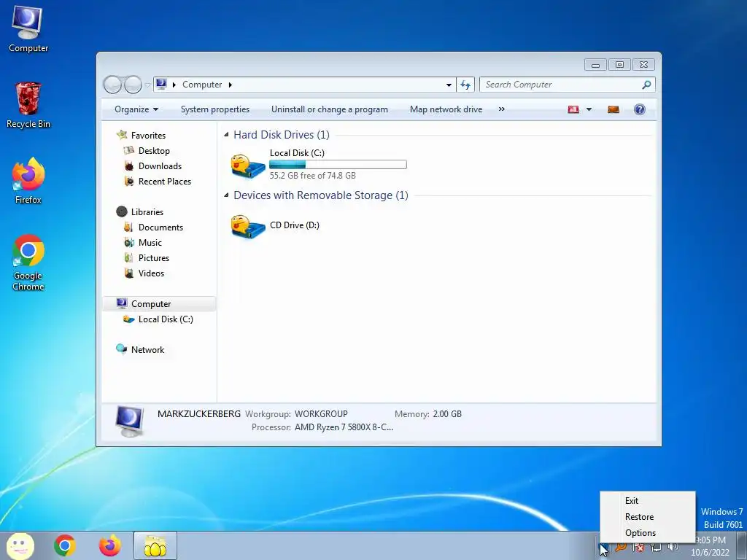Click the Back navigation button
747x560 pixels.
click(x=113, y=85)
